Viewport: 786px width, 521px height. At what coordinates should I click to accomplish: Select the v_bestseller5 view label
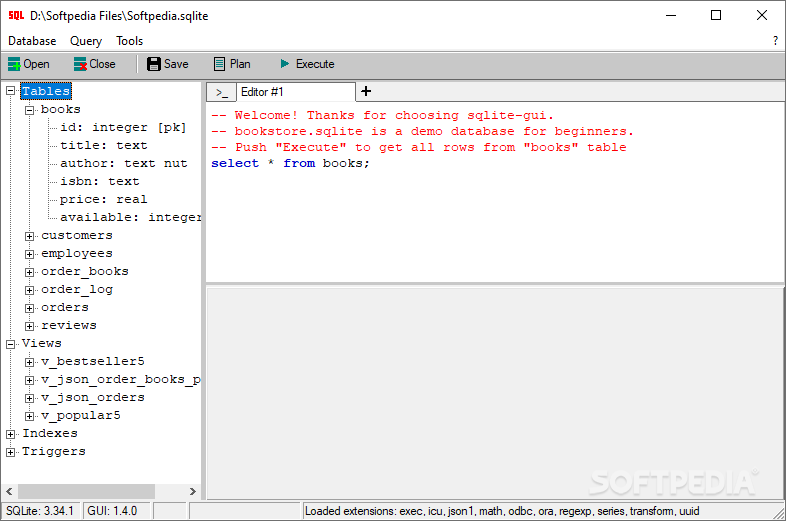(93, 362)
